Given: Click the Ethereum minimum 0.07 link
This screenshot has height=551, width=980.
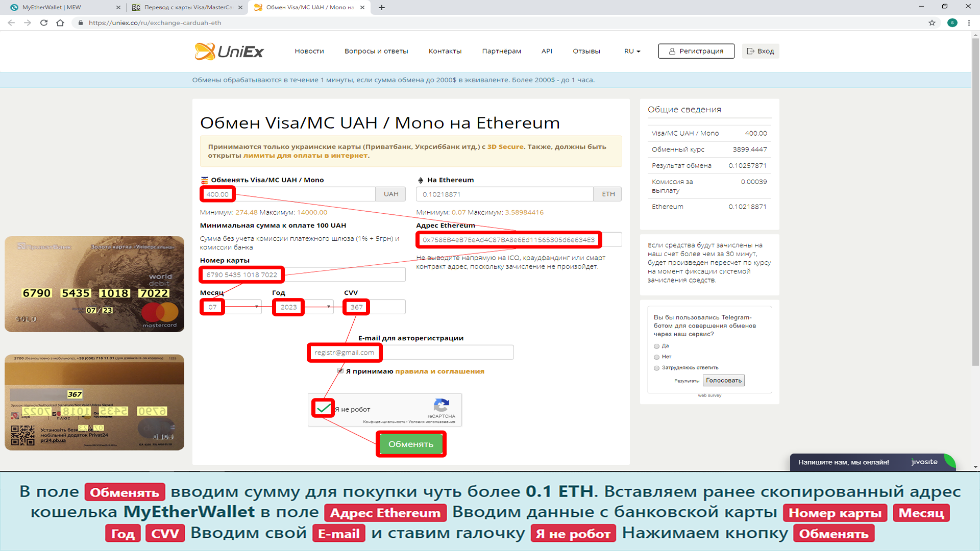Looking at the screenshot, I should (x=459, y=213).
